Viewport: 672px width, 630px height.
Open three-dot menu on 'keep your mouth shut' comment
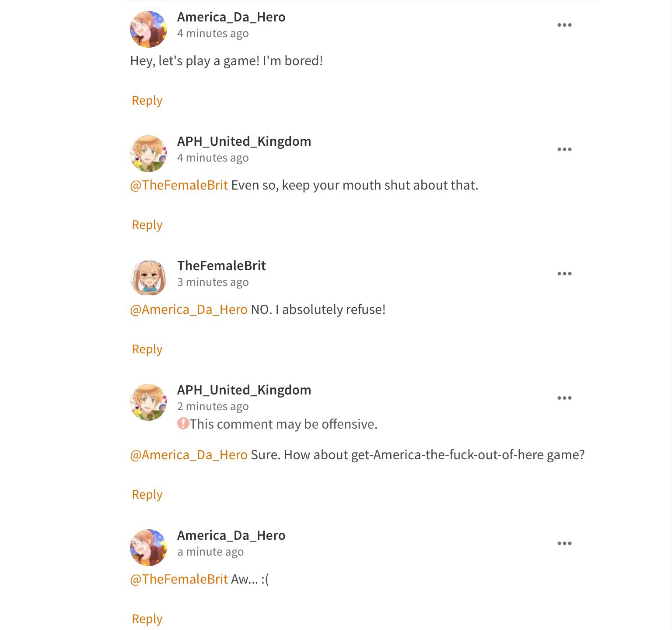[x=564, y=149]
